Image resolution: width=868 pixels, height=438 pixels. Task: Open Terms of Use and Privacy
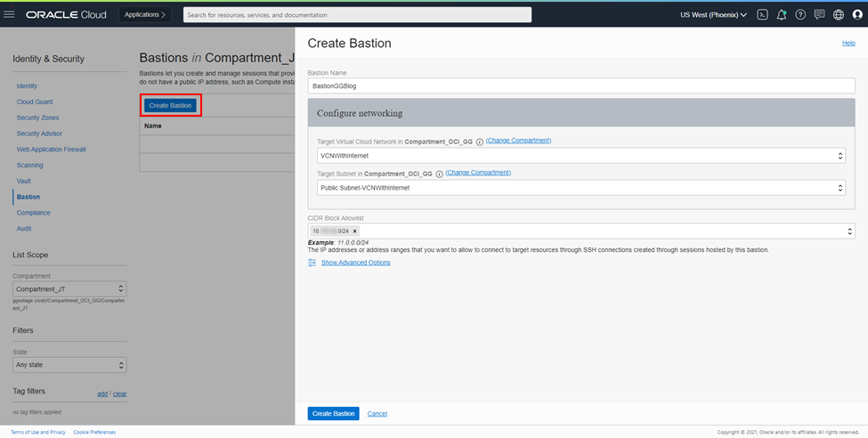click(38, 432)
